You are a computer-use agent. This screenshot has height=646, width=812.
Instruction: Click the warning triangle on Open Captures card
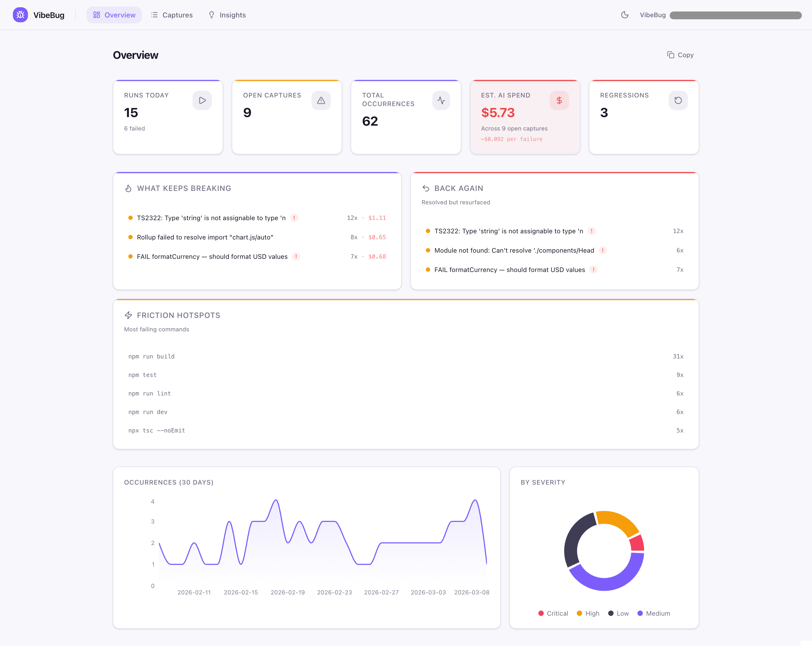pos(321,101)
